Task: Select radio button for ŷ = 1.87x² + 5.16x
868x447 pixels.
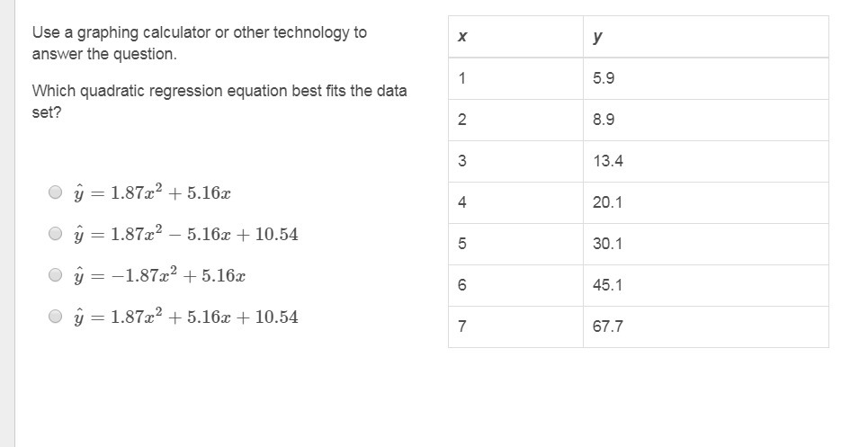Action: 56,192
